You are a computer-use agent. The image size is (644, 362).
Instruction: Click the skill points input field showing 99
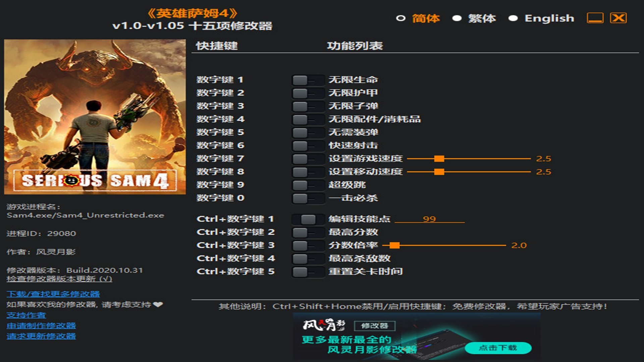point(429,219)
